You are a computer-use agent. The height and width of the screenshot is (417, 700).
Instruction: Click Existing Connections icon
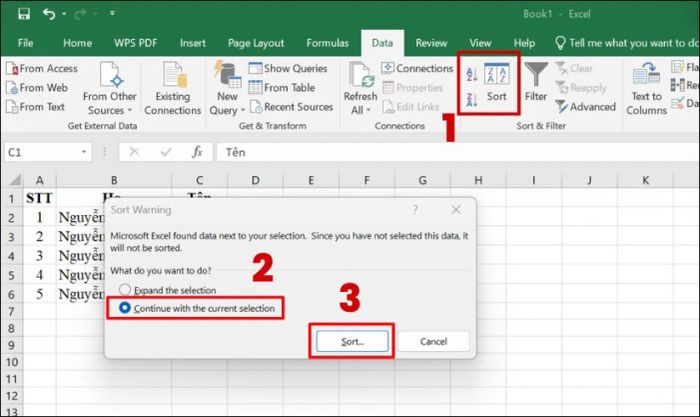click(172, 88)
